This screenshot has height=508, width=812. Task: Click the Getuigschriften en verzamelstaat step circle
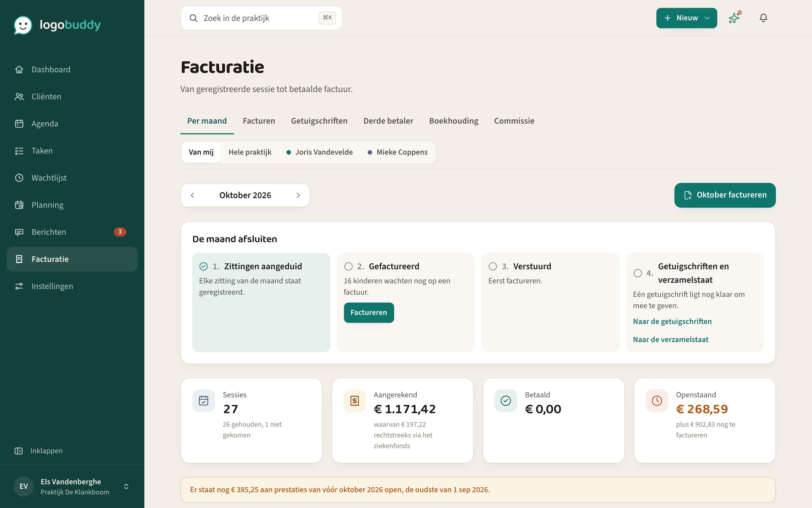click(x=637, y=273)
